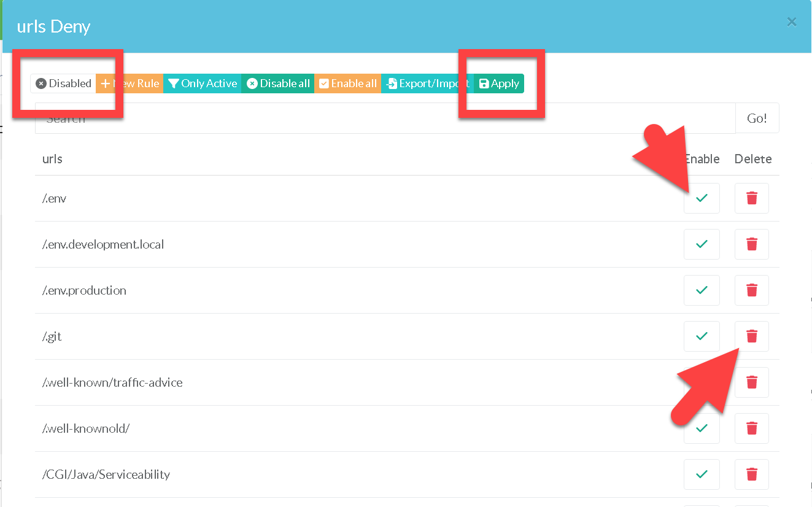Delete the /.env.production rule
This screenshot has height=507, width=812.
pyautogui.click(x=751, y=290)
